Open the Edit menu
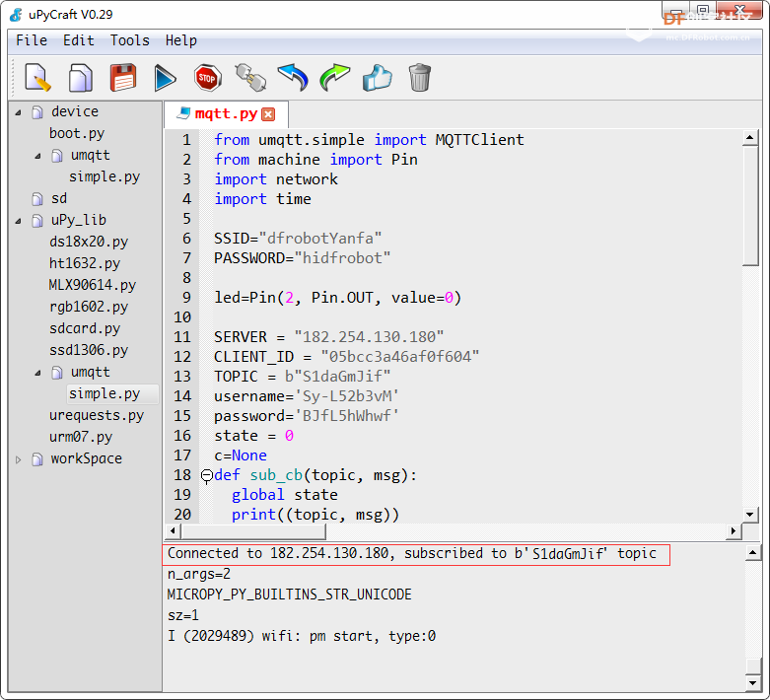 [x=79, y=40]
